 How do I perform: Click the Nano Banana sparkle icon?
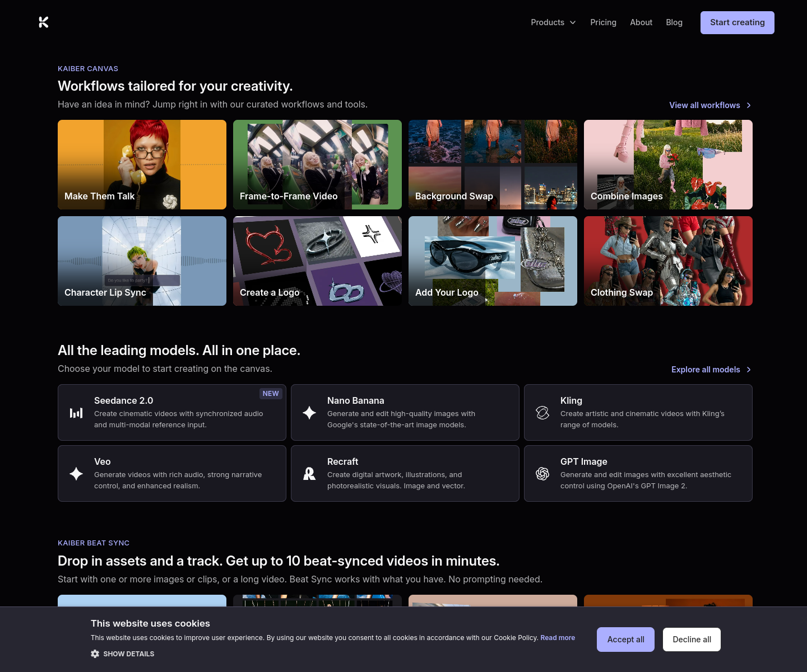point(309,413)
